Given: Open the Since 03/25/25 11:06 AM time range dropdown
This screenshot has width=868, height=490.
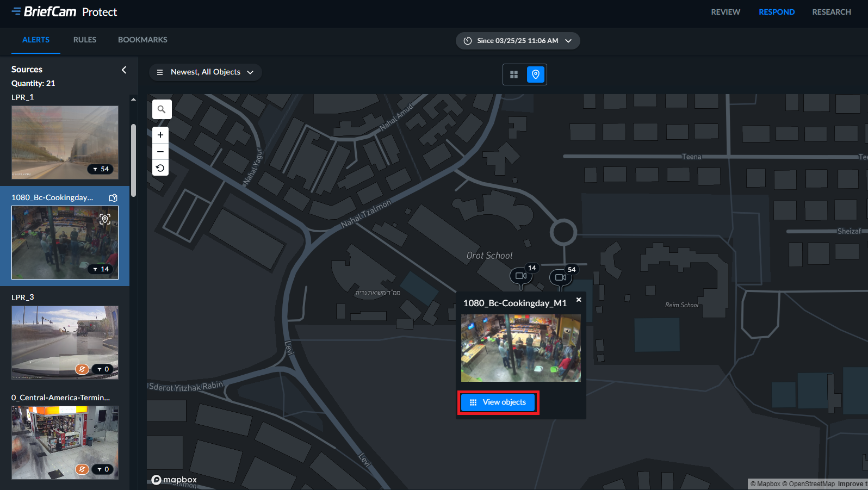Looking at the screenshot, I should click(518, 41).
